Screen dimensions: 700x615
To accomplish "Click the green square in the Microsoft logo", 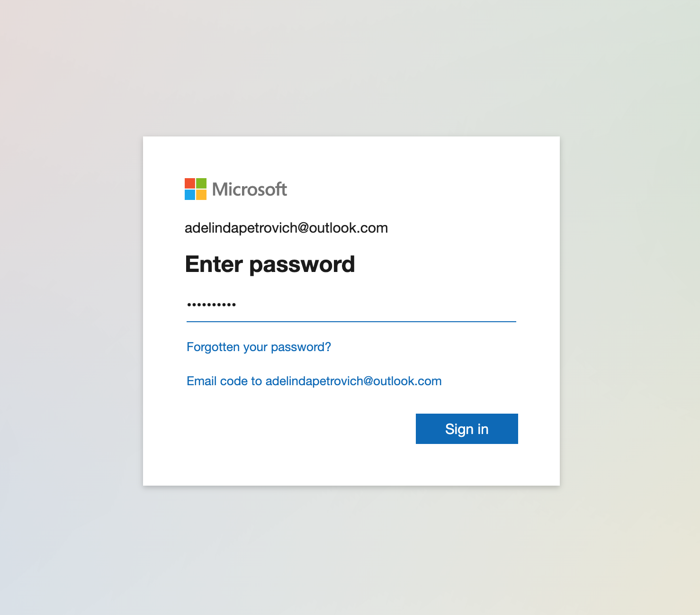I will pos(201,183).
